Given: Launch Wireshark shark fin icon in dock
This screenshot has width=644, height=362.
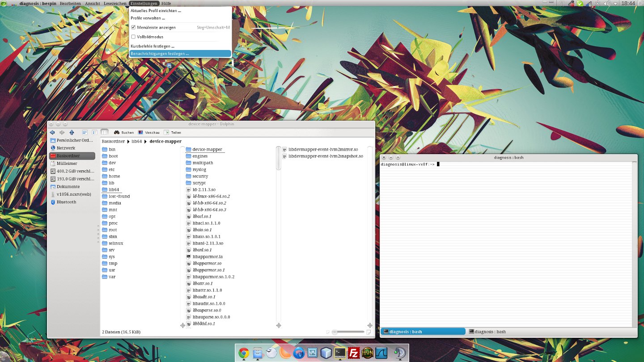Looking at the screenshot, I should point(381,353).
